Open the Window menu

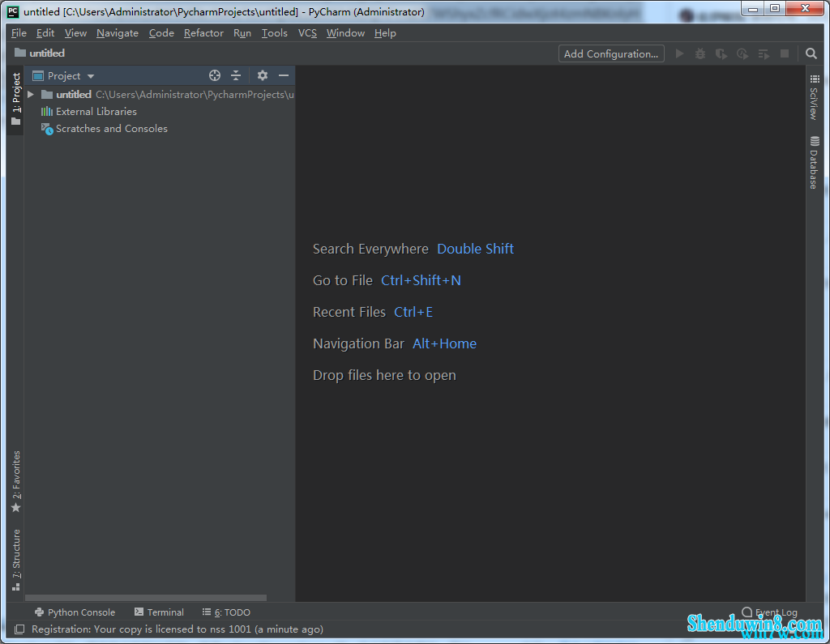tap(345, 33)
